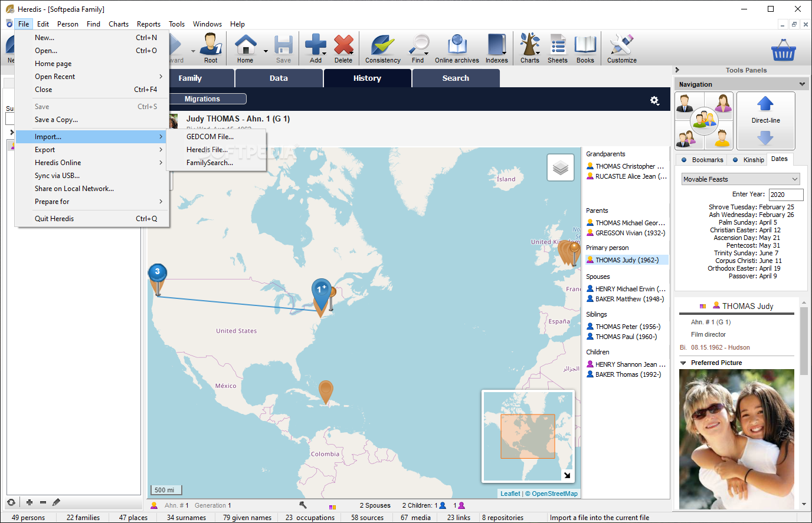Click Direct-line up blue arrow
Screen dimensions: 812x523
pos(765,104)
